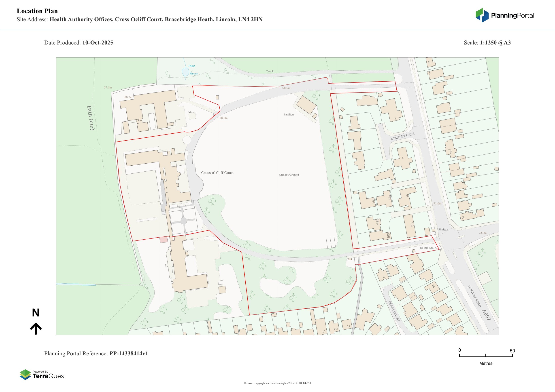
Task: Click the PERRY COURT street label
Action: point(394,311)
